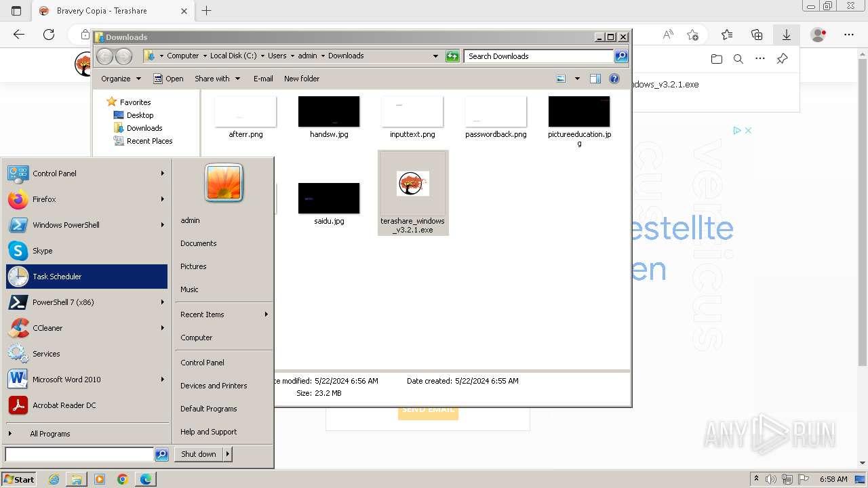Select passwordback.png file
This screenshot has width=868, height=488.
(496, 117)
